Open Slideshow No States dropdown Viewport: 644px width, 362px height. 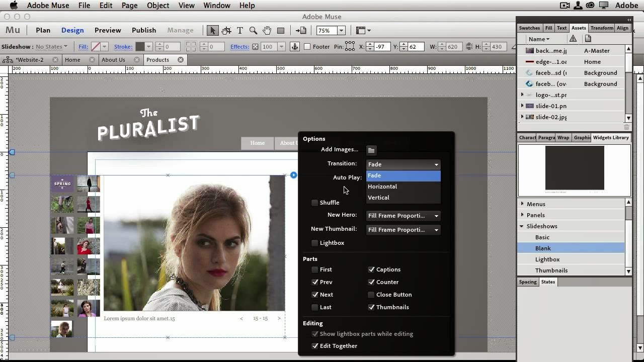coord(51,47)
